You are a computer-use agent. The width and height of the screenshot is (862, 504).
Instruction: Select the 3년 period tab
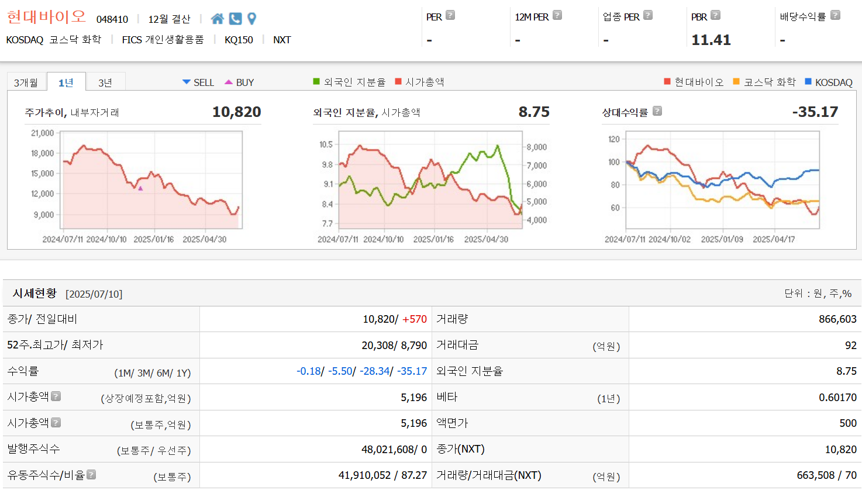[105, 82]
